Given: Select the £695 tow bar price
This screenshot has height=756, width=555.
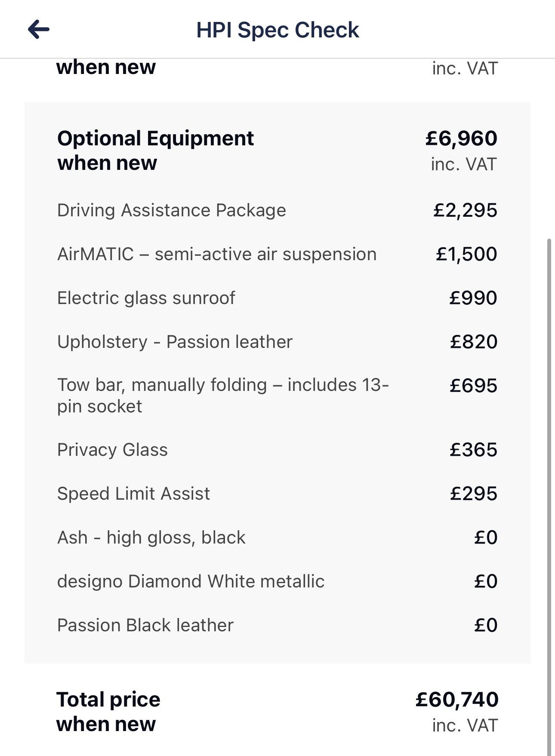Looking at the screenshot, I should [473, 386].
